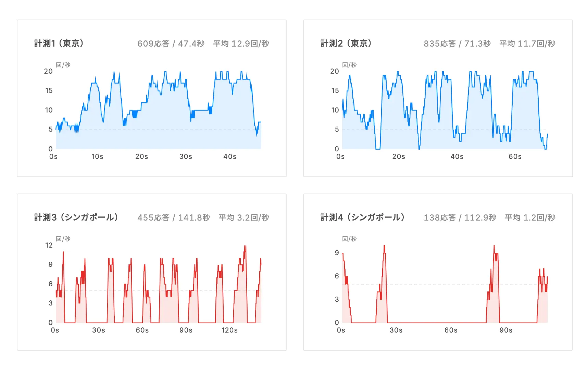Select the 835応答 / 71.3秒 summary text
588x374 pixels.
point(457,43)
